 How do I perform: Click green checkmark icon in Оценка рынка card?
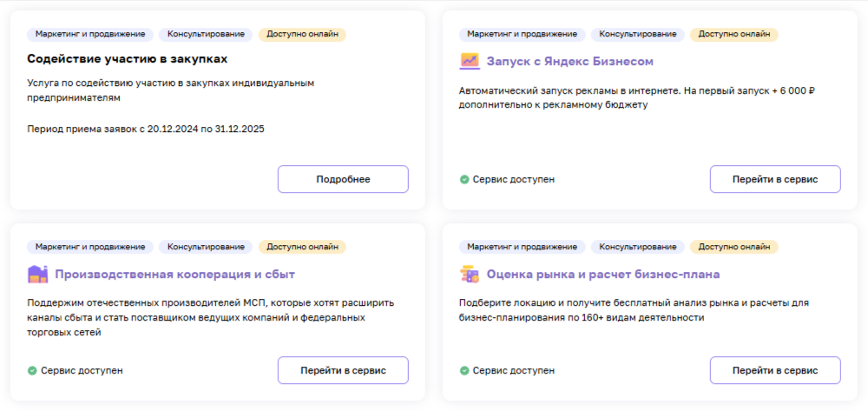[x=464, y=370]
